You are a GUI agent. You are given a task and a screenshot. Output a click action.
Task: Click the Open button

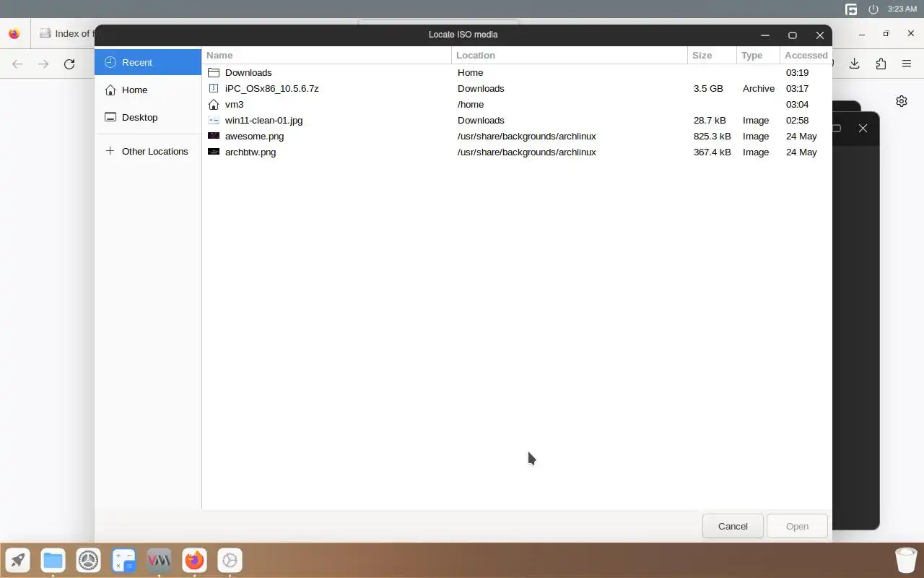tap(797, 526)
